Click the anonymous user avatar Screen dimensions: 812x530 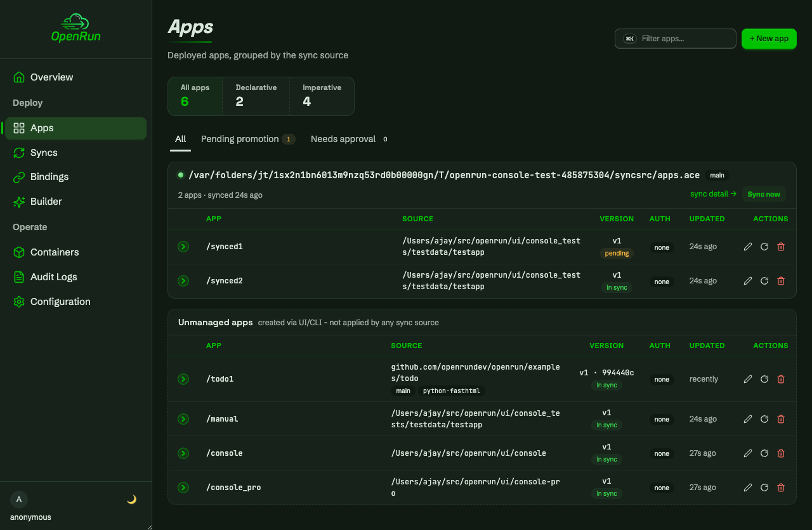[19, 500]
